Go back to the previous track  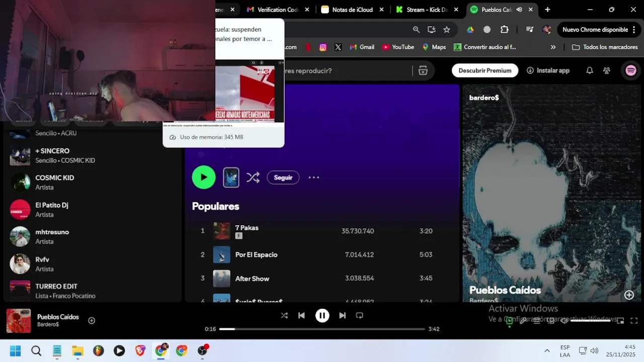point(301,315)
